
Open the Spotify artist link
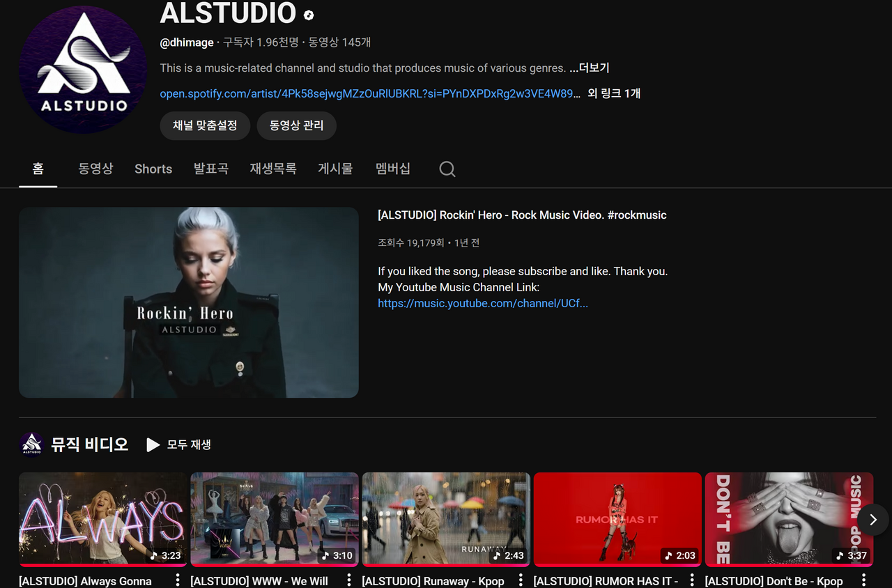pos(369,93)
